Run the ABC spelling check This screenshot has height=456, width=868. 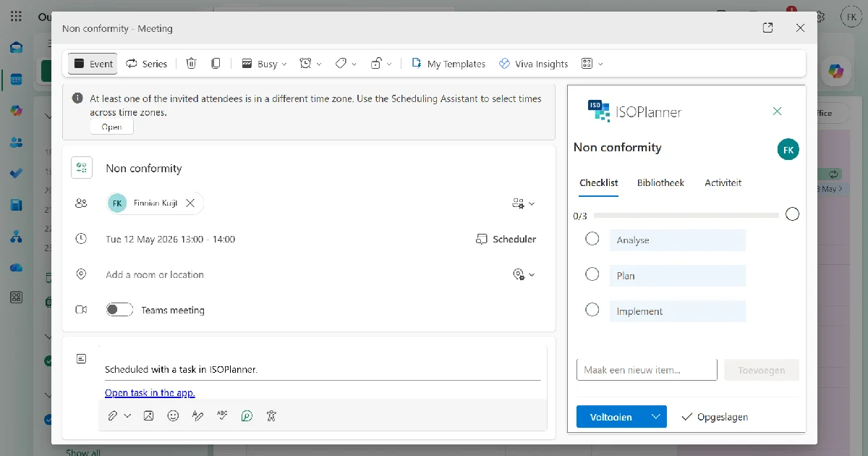pyautogui.click(x=222, y=415)
